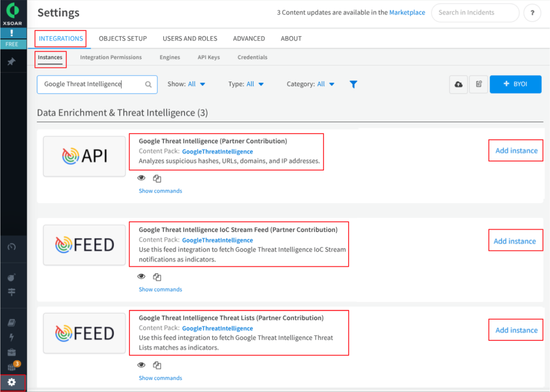Add instance for IoC Stream Feed integration

[515, 241]
